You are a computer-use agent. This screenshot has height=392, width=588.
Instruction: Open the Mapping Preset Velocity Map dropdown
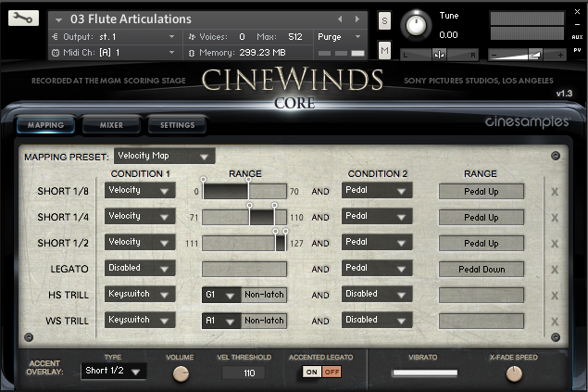164,156
